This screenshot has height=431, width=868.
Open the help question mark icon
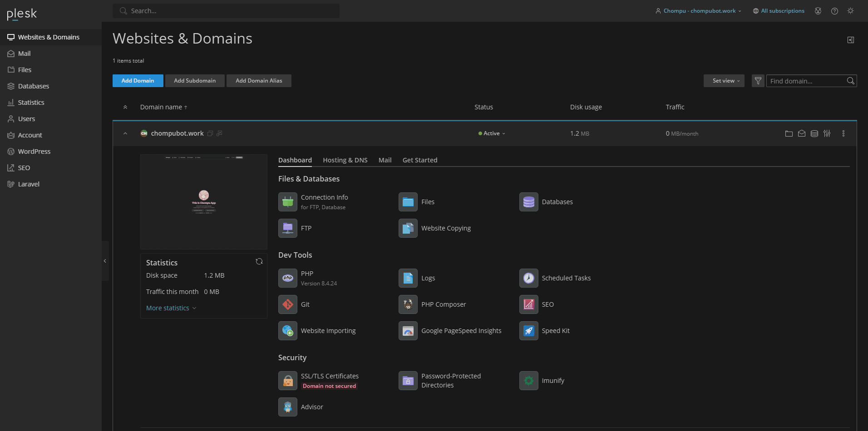(834, 11)
